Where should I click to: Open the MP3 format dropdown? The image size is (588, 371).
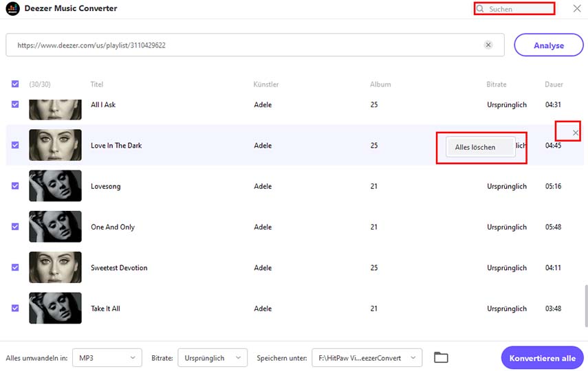pos(107,358)
